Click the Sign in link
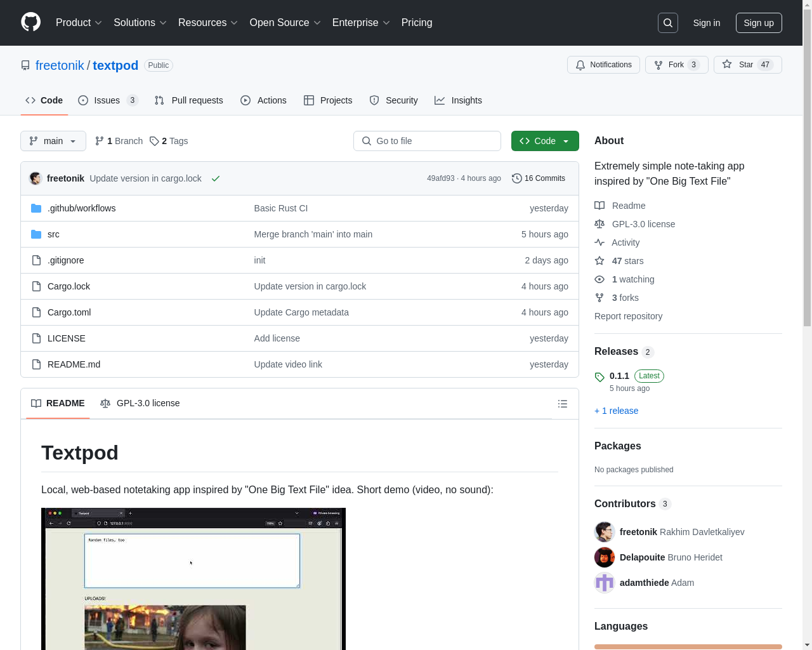The width and height of the screenshot is (812, 650). pyautogui.click(x=707, y=23)
